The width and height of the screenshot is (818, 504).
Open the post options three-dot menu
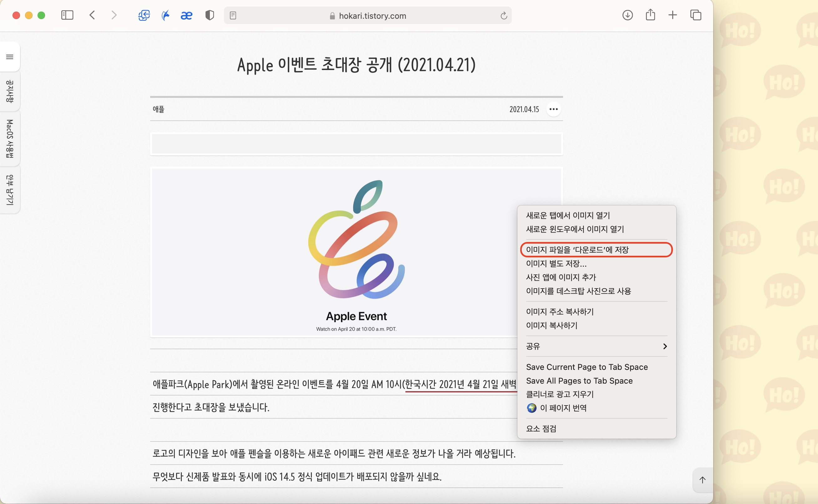(x=553, y=109)
